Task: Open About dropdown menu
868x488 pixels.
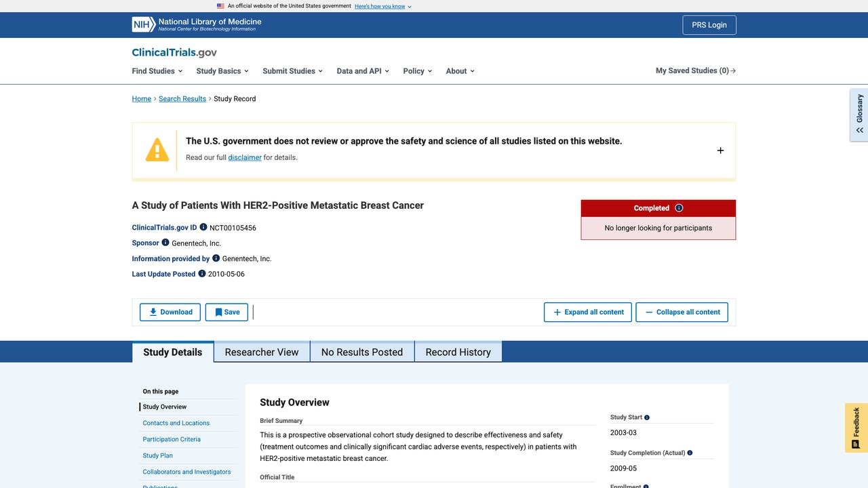Action: point(460,70)
